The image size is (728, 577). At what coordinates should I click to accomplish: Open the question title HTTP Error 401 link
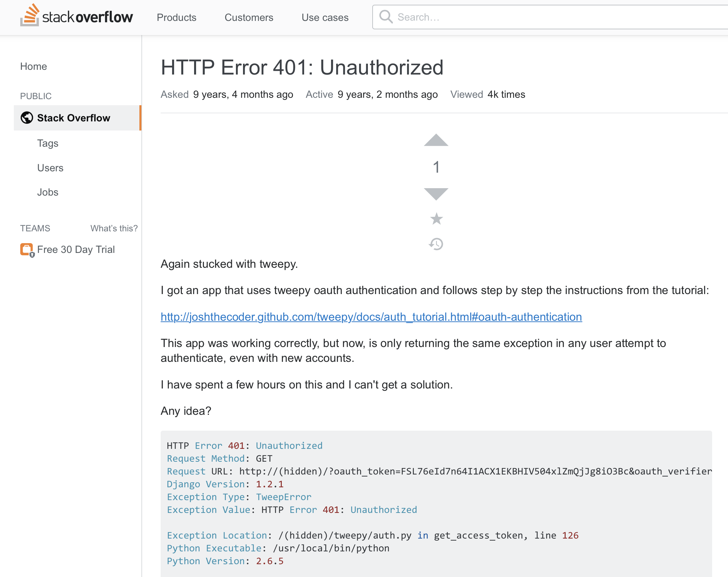pyautogui.click(x=302, y=67)
